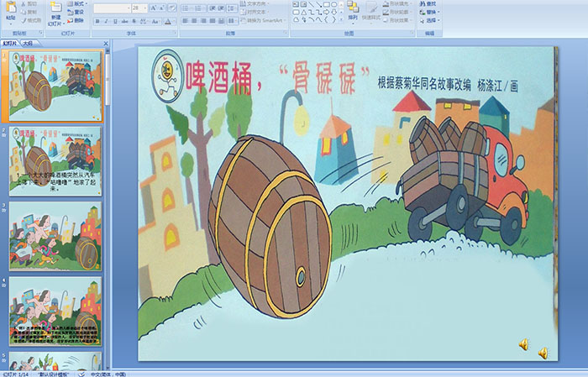Click Shape Effects (形状效果) button
The image size is (588, 377).
(397, 20)
